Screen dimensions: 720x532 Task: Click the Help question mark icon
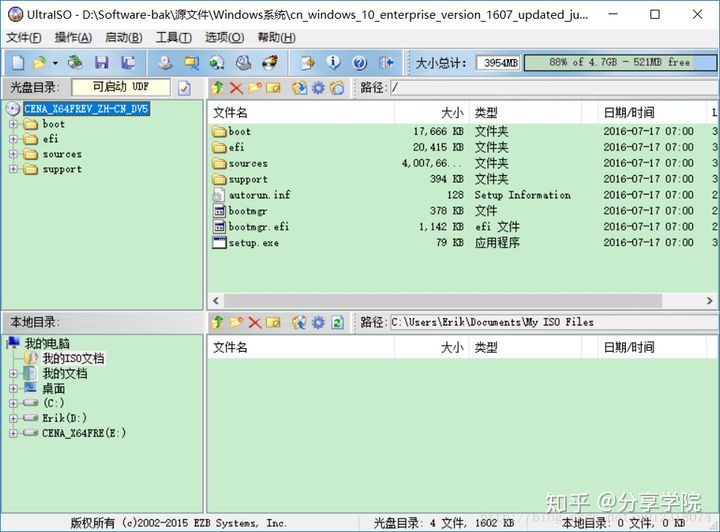(360, 62)
